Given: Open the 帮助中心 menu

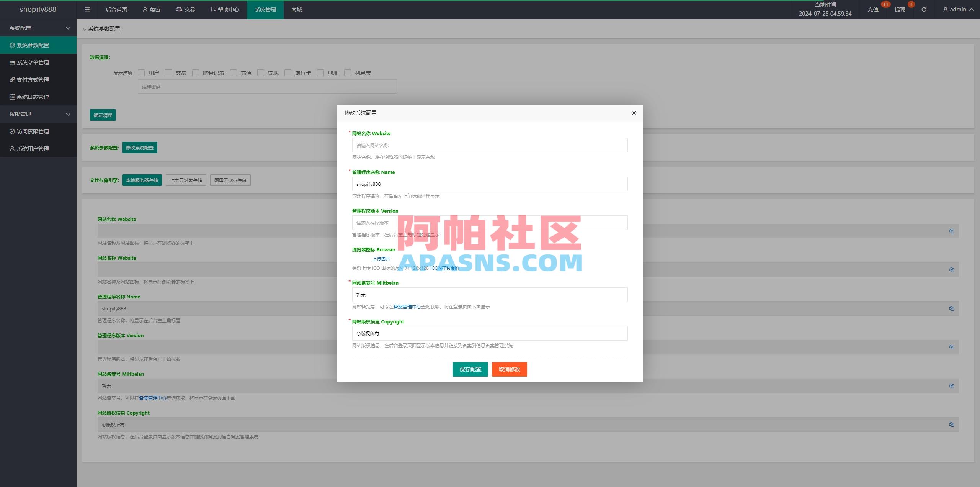Looking at the screenshot, I should [225, 9].
